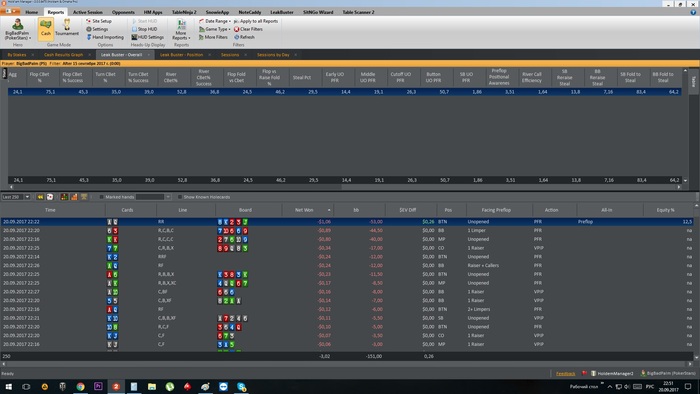Click the Flop CBet % column header

click(x=39, y=77)
